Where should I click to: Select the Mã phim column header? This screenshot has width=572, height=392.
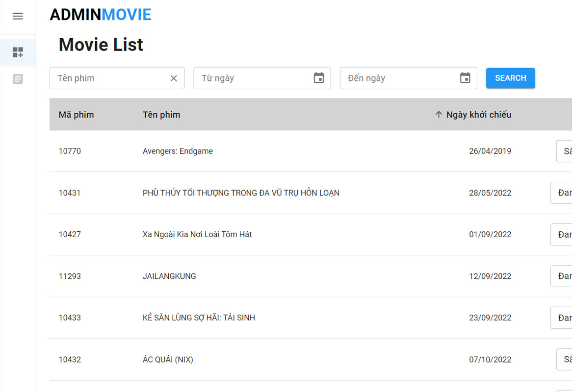point(76,114)
